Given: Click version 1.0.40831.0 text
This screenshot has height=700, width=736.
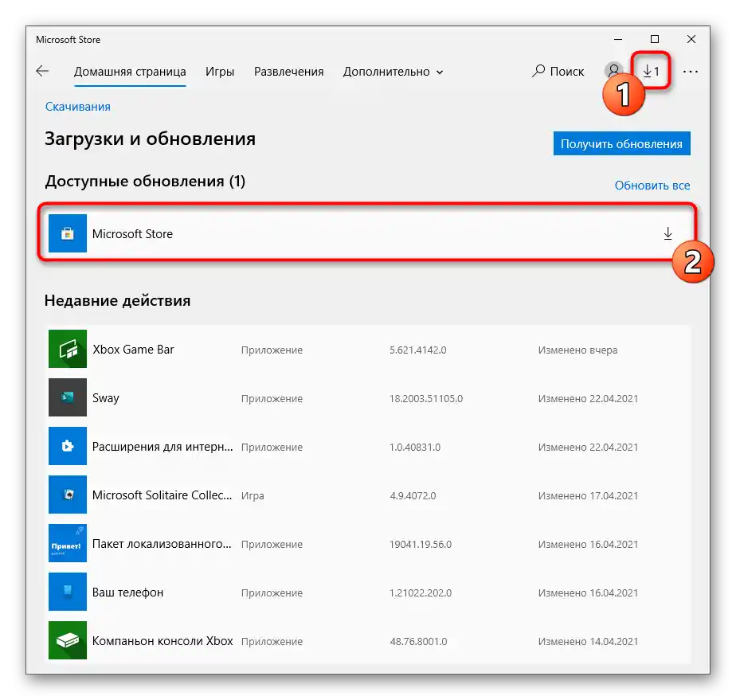Looking at the screenshot, I should 415,447.
